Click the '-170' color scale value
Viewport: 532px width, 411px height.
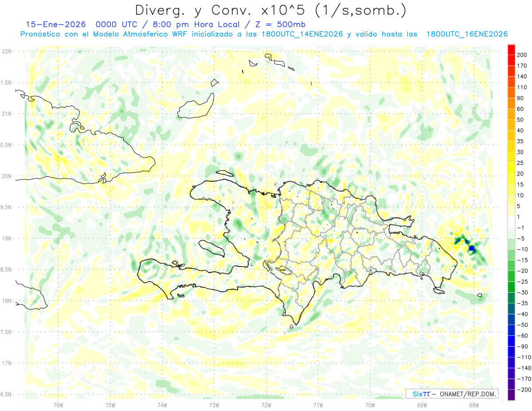pos(524,379)
